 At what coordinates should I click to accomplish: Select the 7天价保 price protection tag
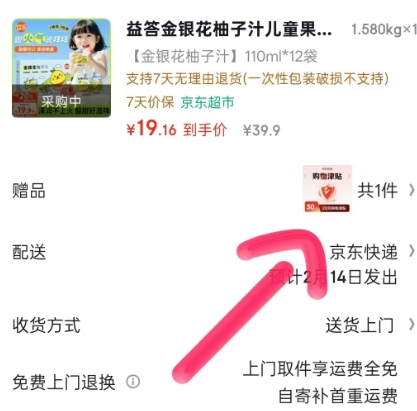(x=150, y=102)
